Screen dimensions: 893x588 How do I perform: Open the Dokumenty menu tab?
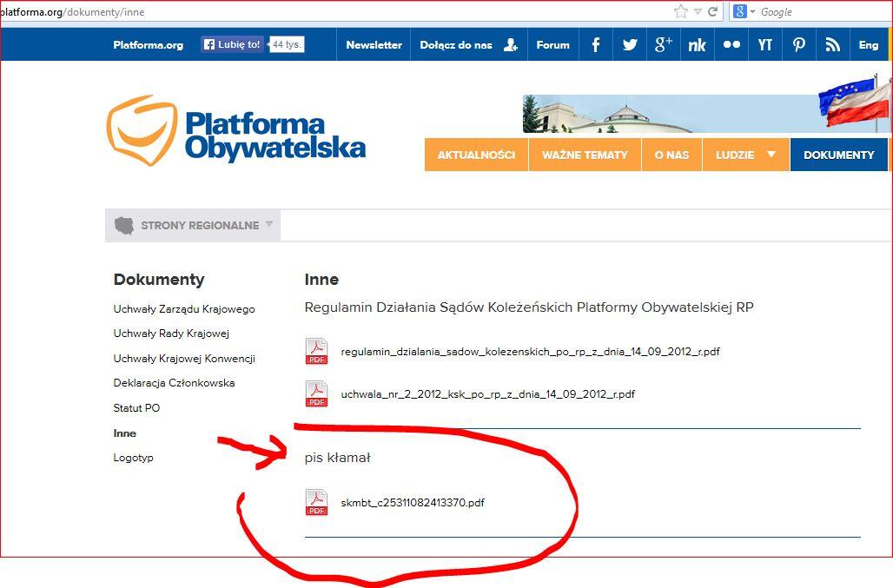pyautogui.click(x=839, y=155)
